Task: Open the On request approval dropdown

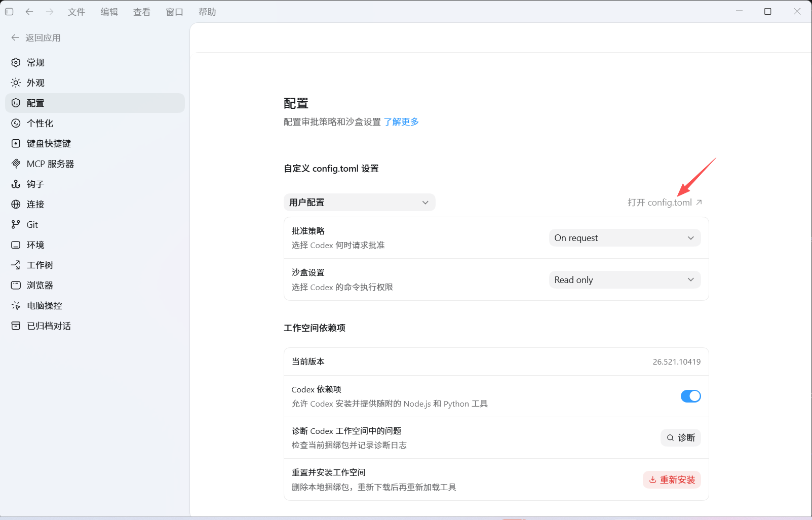Action: coord(625,238)
